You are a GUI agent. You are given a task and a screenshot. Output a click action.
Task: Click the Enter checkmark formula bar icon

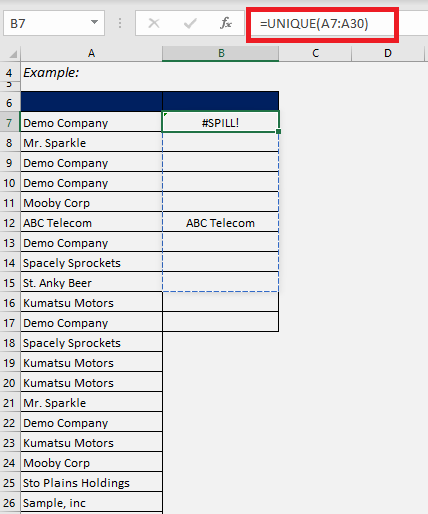click(x=190, y=23)
